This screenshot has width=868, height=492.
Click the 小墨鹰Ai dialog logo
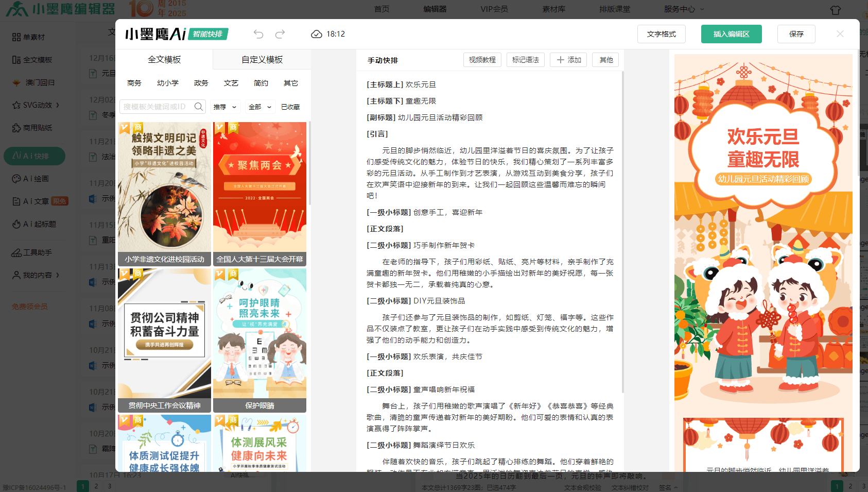(x=177, y=34)
